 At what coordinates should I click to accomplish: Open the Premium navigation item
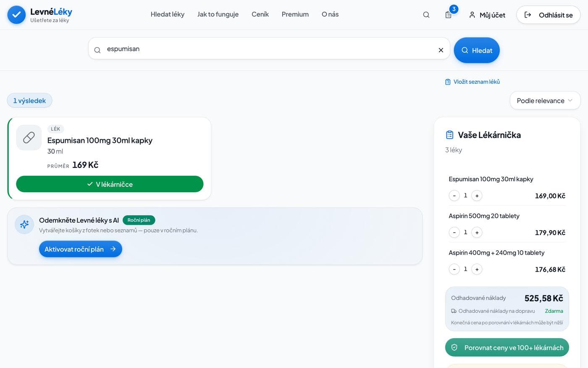pos(295,14)
